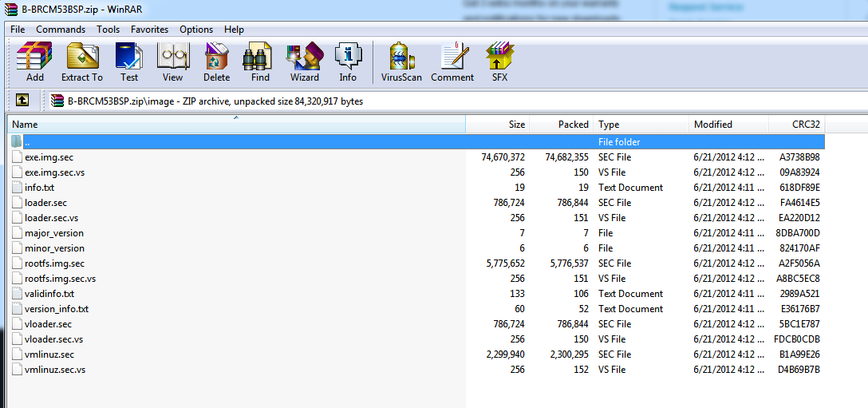Click the WinRAR title bar icon
The height and width of the screenshot is (408, 868).
click(10, 8)
